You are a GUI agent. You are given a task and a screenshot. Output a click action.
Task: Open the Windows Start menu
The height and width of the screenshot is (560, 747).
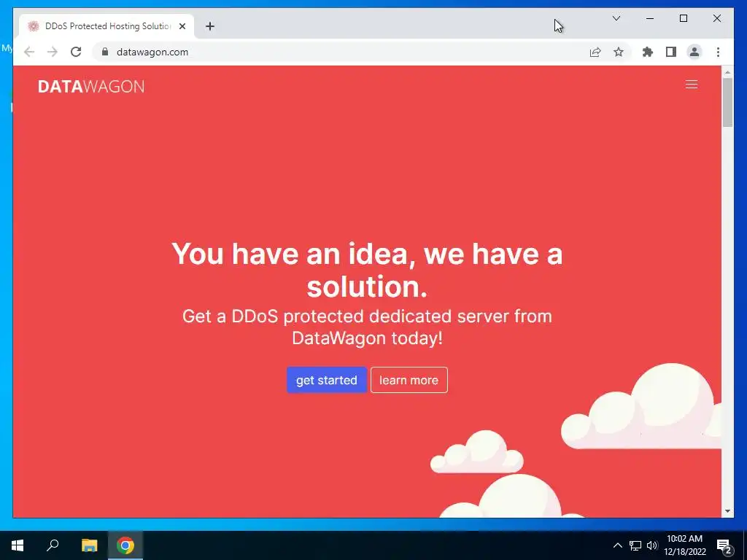(18, 545)
